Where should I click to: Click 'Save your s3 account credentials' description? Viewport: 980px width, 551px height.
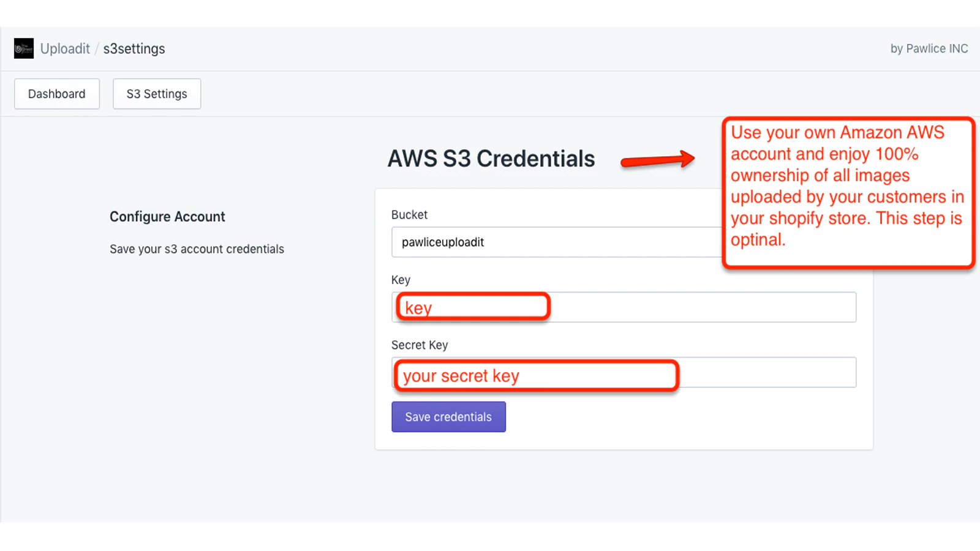197,249
